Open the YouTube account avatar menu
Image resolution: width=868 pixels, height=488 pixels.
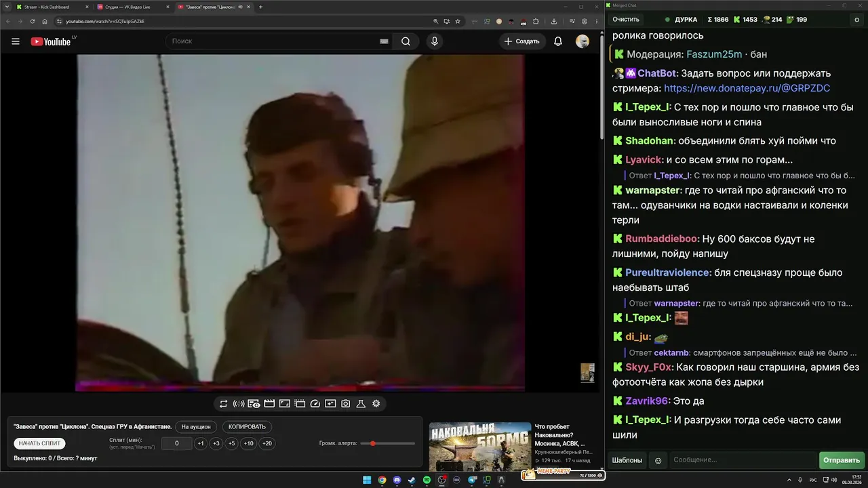583,41
